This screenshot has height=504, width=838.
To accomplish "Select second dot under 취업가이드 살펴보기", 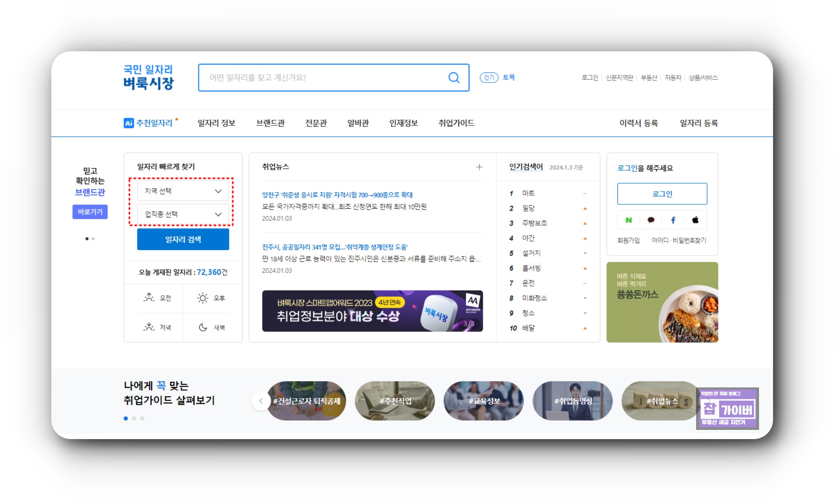I will [134, 418].
